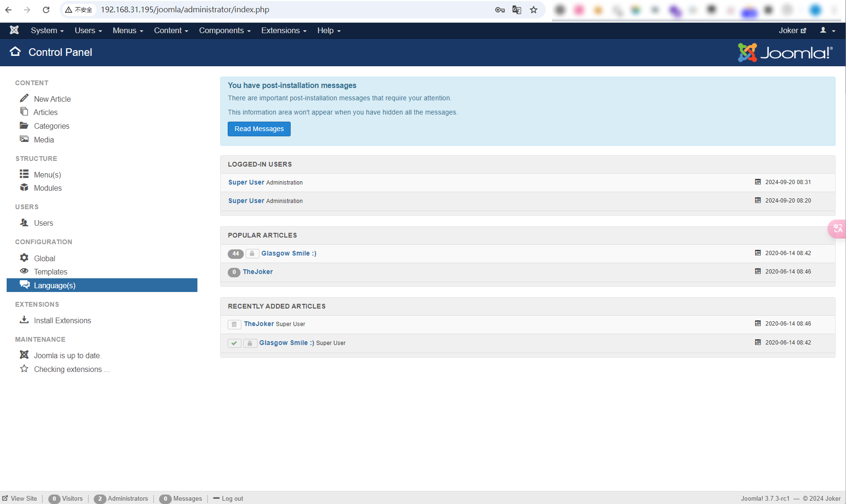Click the Users people icon in sidebar
The image size is (846, 504).
coord(24,222)
